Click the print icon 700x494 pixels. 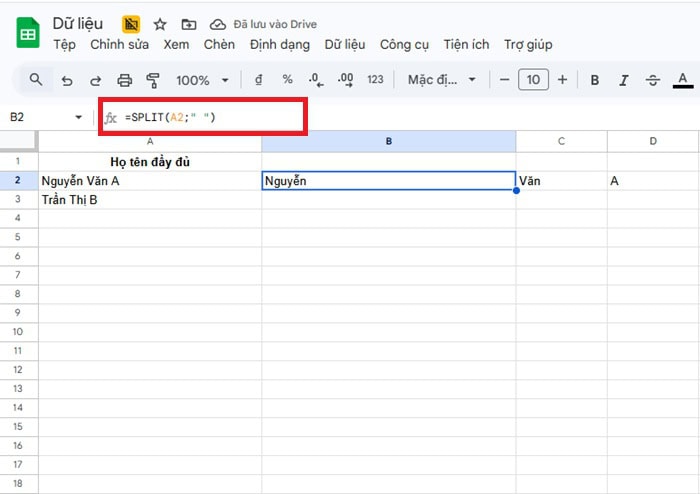click(125, 80)
